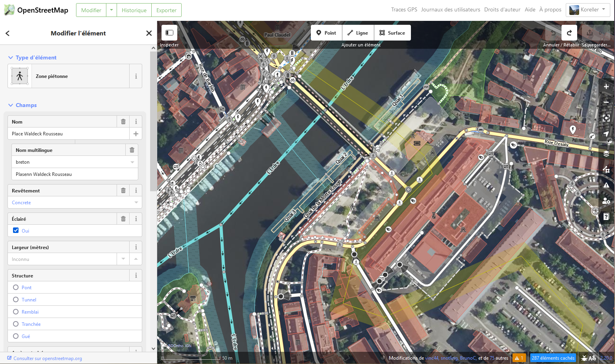Select the Pont structure option
This screenshot has width=615, height=364.
click(x=16, y=288)
